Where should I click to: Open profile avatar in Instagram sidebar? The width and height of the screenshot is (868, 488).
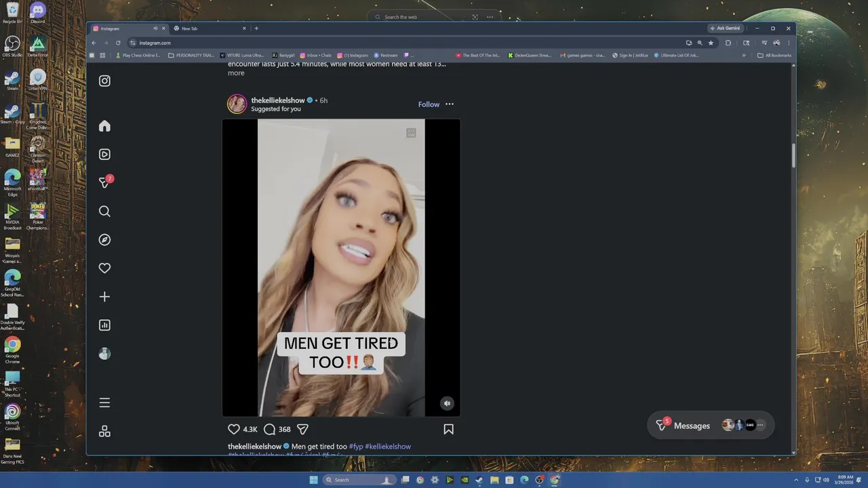pyautogui.click(x=104, y=354)
